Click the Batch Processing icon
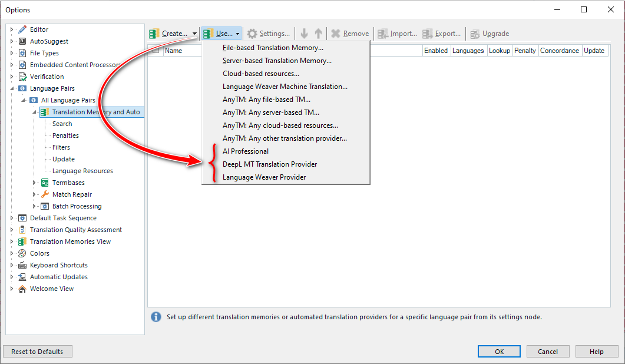Viewport: 625px width, 364px height. pos(45,206)
